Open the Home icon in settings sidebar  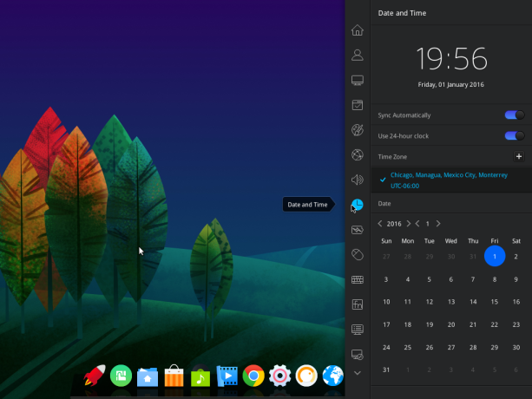(x=358, y=30)
